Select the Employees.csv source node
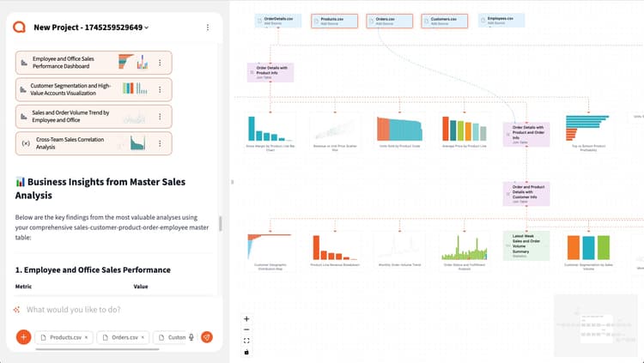This screenshot has width=644, height=363. (501, 21)
